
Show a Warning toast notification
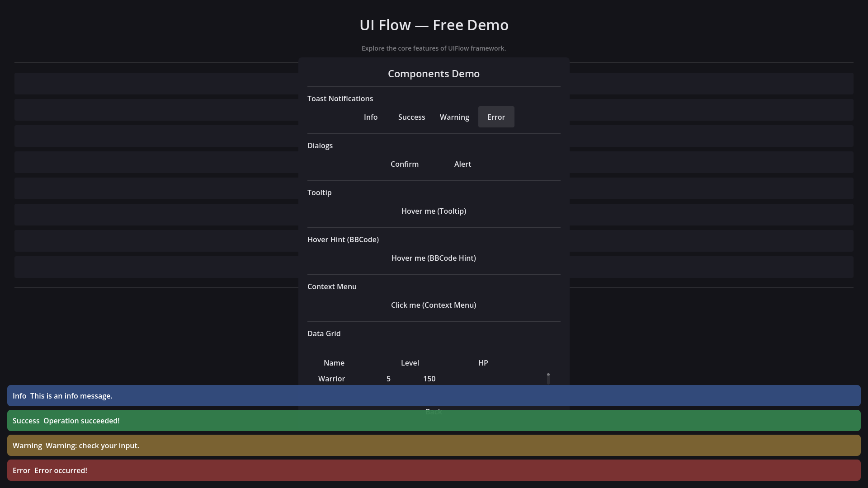pyautogui.click(x=454, y=117)
